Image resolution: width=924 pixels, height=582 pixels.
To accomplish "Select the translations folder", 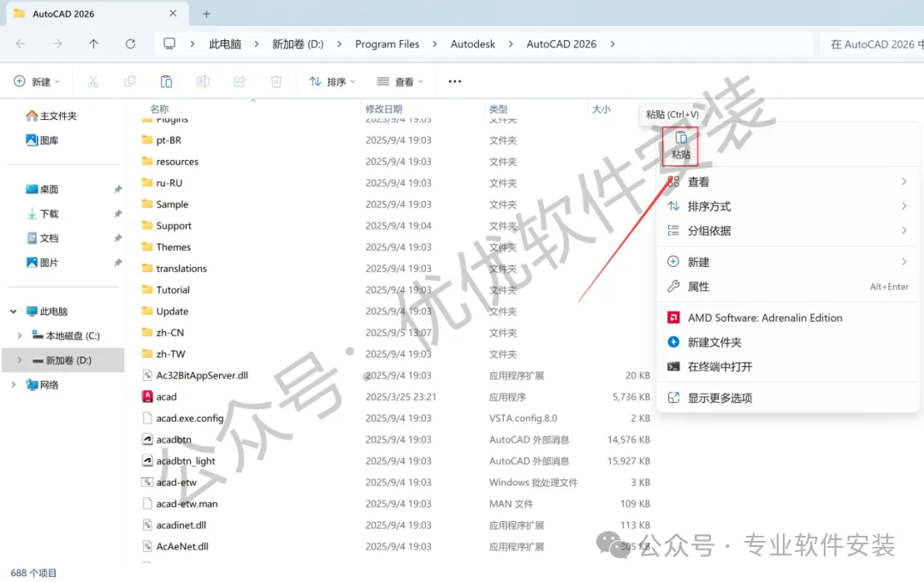I will click(175, 268).
